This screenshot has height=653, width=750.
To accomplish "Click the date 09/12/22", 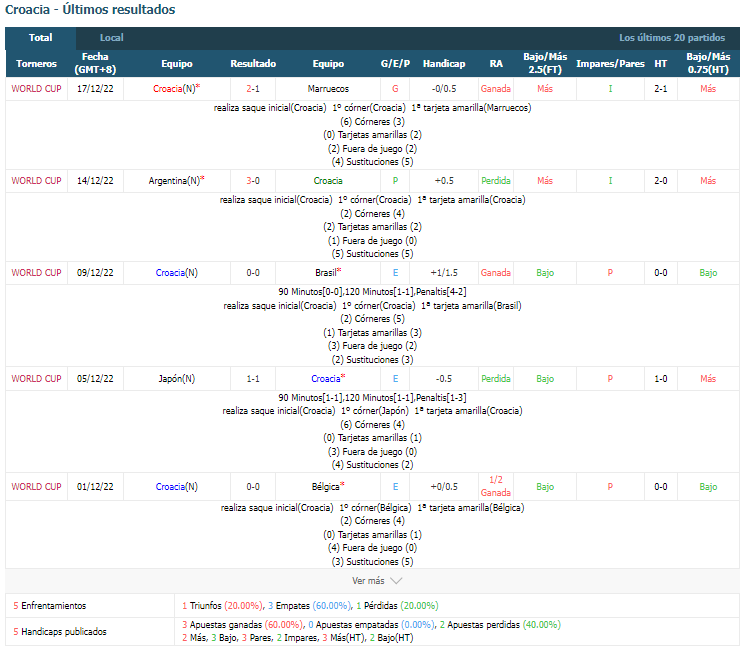I will 95,273.
